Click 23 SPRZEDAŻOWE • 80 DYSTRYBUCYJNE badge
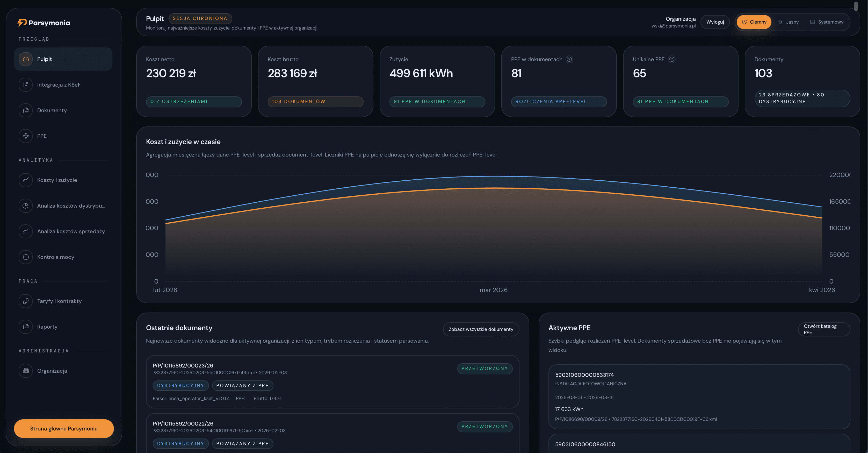 pyautogui.click(x=802, y=98)
